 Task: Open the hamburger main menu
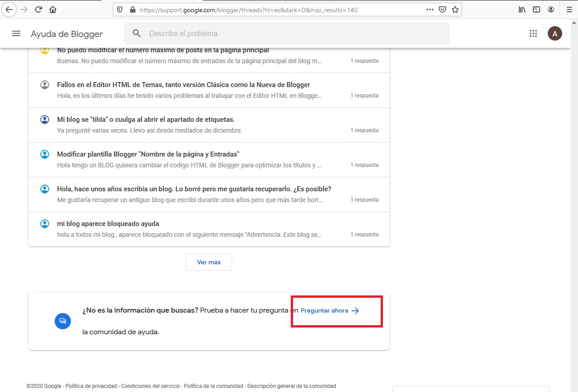(16, 33)
